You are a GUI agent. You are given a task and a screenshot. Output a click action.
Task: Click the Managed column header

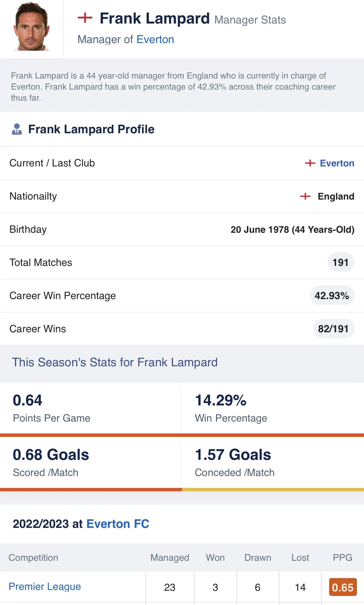pyautogui.click(x=170, y=557)
